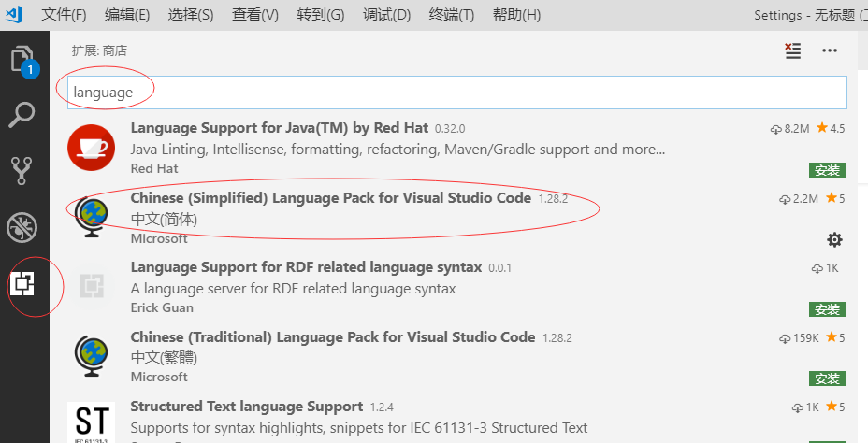This screenshot has height=443, width=868.
Task: Open the Source Control view
Action: [x=22, y=170]
